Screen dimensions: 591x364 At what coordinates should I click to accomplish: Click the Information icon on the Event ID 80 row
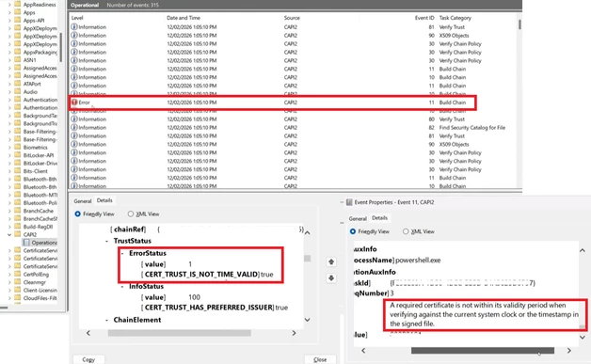click(74, 119)
